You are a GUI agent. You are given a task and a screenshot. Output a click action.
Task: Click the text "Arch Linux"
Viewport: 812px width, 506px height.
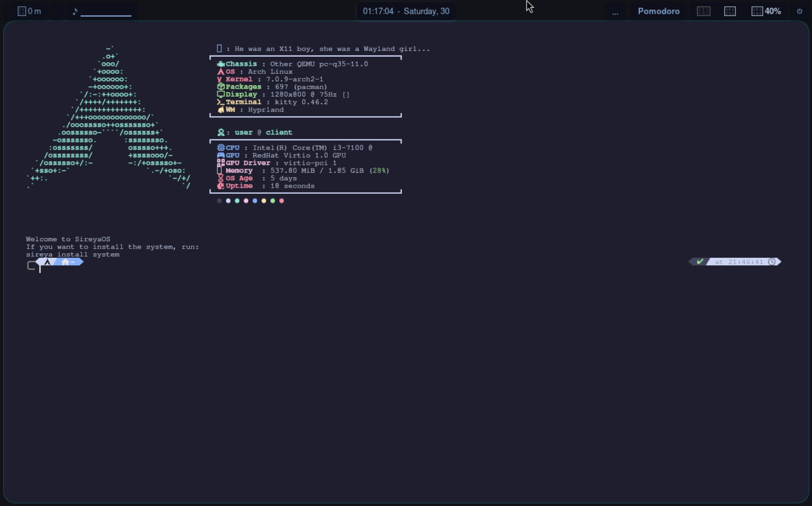[270, 71]
